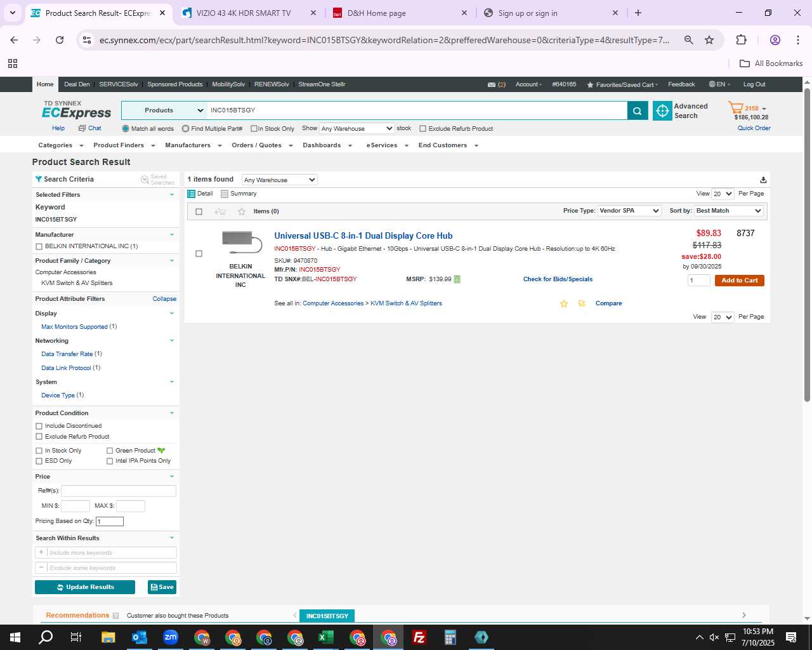Screen dimensions: 812x650
Task: Open the Categories menu
Action: tap(60, 145)
